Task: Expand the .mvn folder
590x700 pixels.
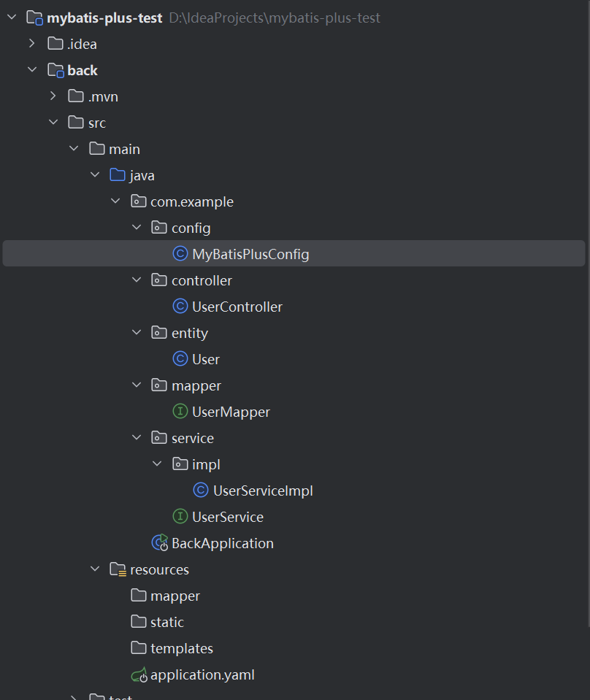Action: [53, 96]
